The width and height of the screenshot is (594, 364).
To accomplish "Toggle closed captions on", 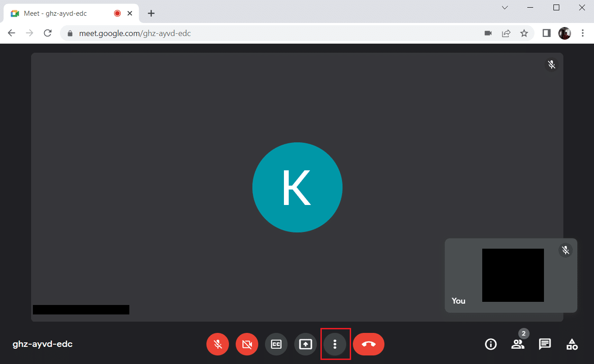I will [x=276, y=345].
